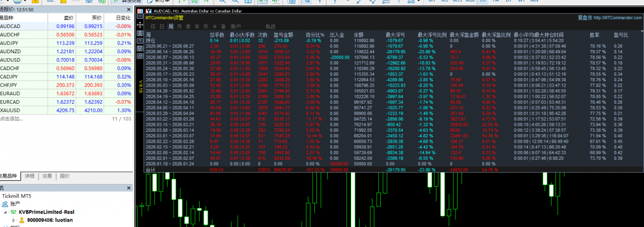Click the 盈亏金额 column header

coord(283,35)
